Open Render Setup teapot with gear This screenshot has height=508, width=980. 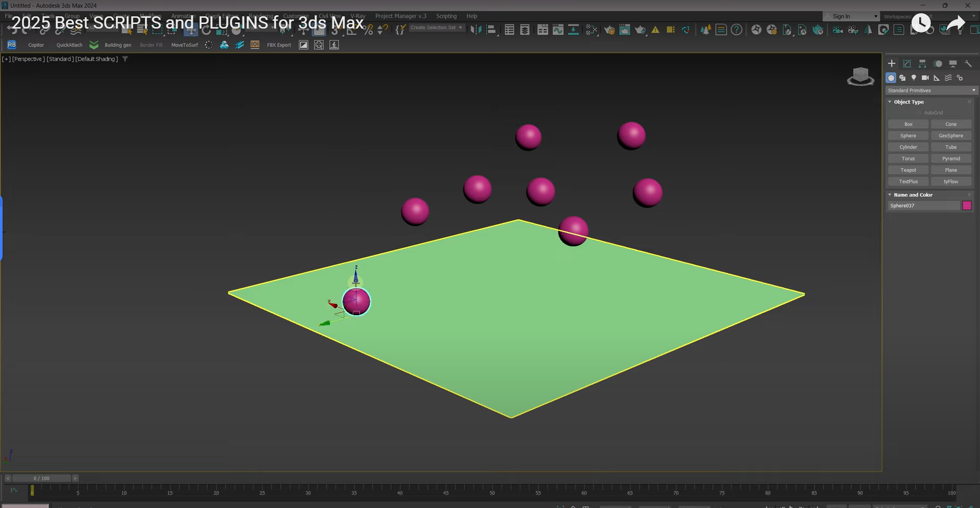pos(609,30)
